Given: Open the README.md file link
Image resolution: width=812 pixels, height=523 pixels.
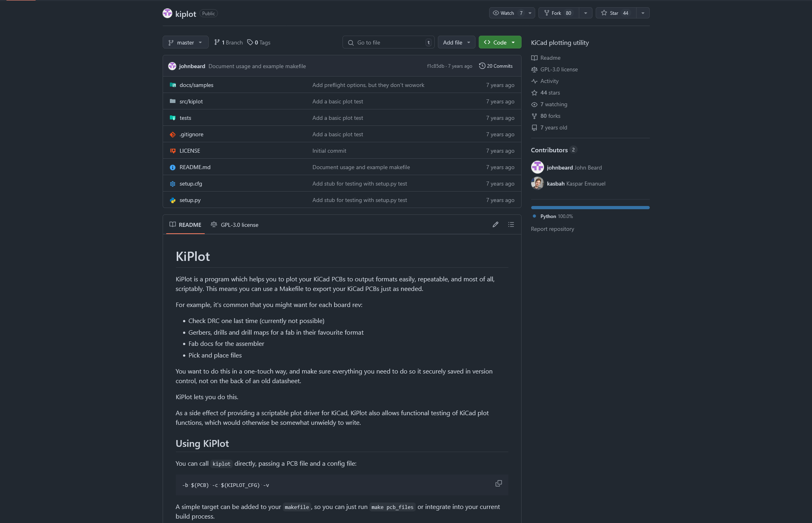Looking at the screenshot, I should (x=195, y=167).
